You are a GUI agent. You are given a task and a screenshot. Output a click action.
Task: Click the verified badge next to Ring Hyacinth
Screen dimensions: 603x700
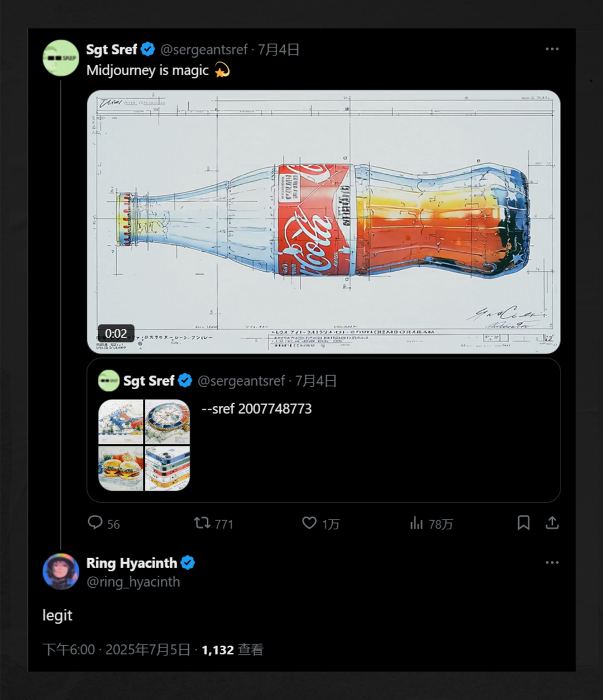[188, 563]
